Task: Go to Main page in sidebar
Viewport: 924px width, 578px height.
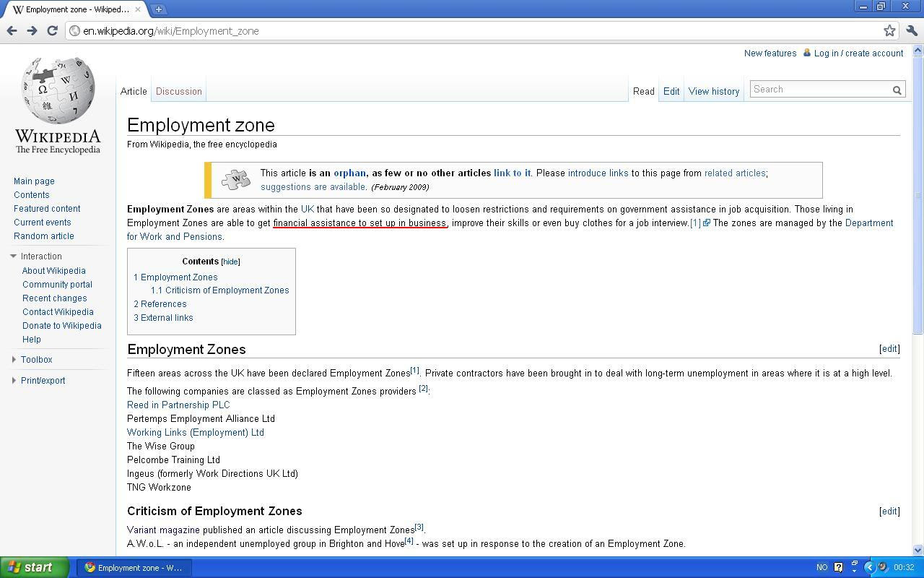Action: coord(34,181)
